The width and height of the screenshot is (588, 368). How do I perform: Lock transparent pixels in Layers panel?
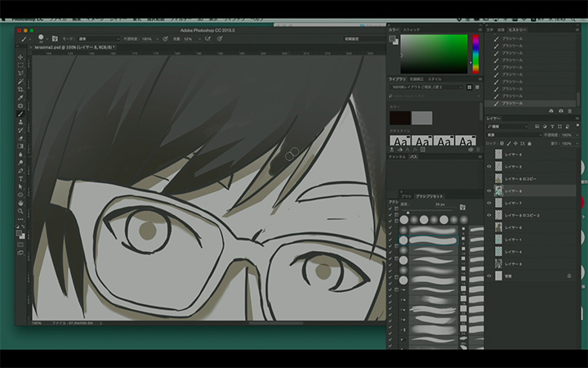tap(501, 143)
